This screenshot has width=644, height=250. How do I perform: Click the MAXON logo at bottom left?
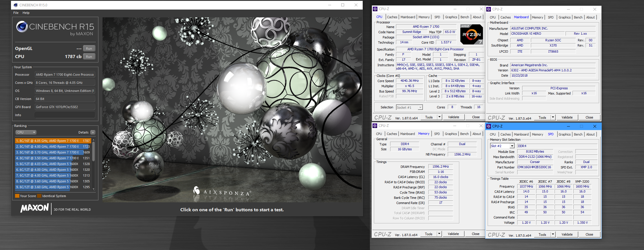(x=35, y=208)
